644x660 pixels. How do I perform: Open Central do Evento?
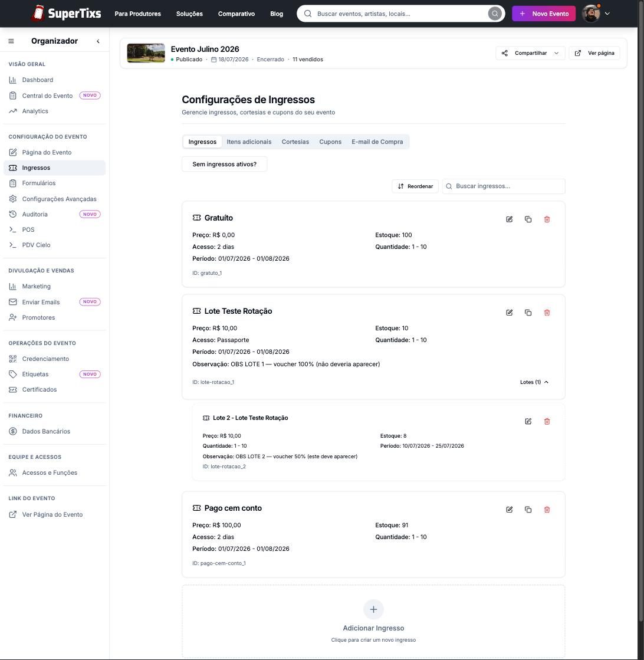click(x=54, y=96)
